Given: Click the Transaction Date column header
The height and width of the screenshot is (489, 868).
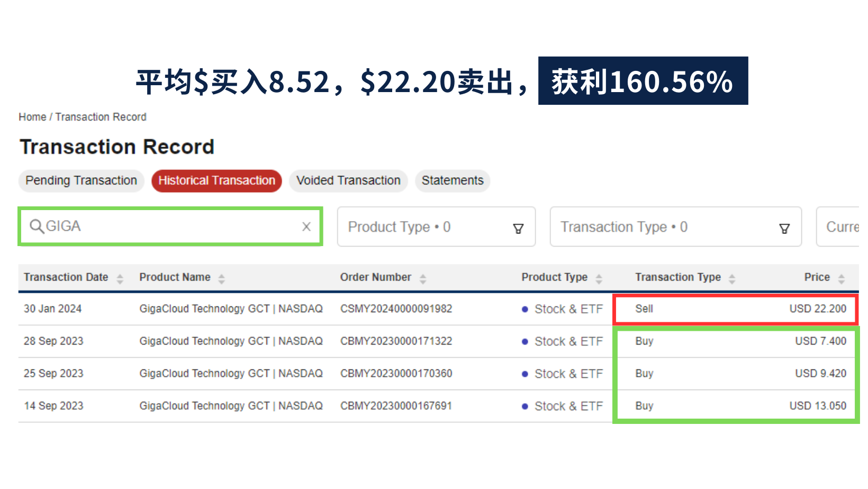Looking at the screenshot, I should pos(66,277).
